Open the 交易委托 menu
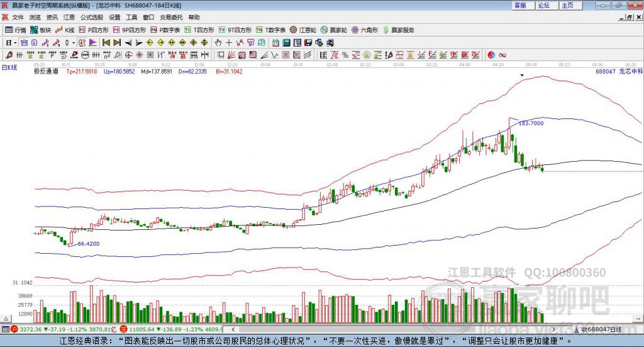 171,17
